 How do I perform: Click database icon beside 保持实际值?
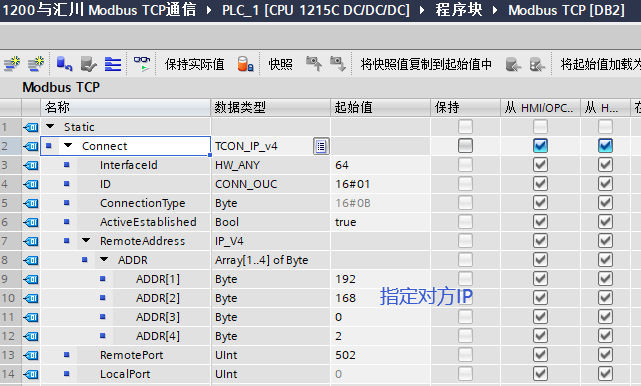pyautogui.click(x=245, y=64)
